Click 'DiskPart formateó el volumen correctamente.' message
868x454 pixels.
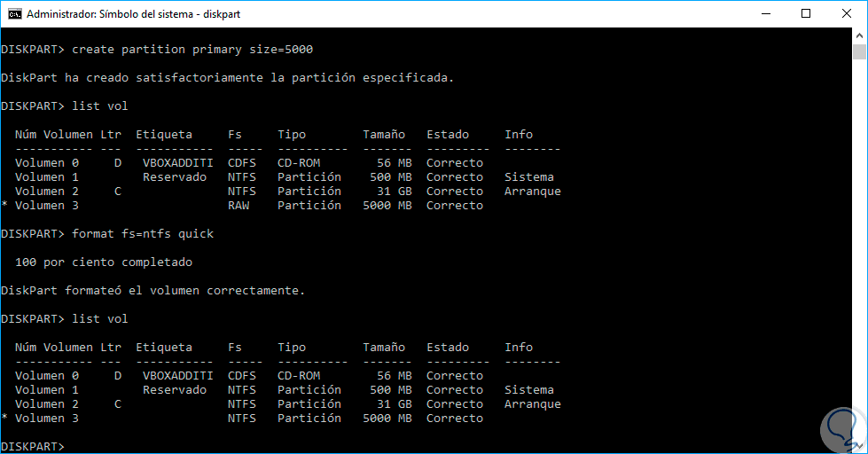[x=152, y=290]
